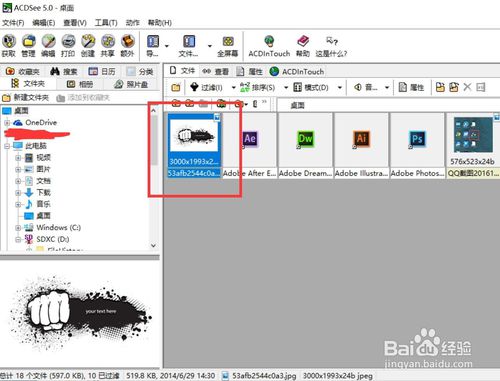The width and height of the screenshot is (500, 381).
Task: Open the 帮助(H) menu
Action: point(160,23)
